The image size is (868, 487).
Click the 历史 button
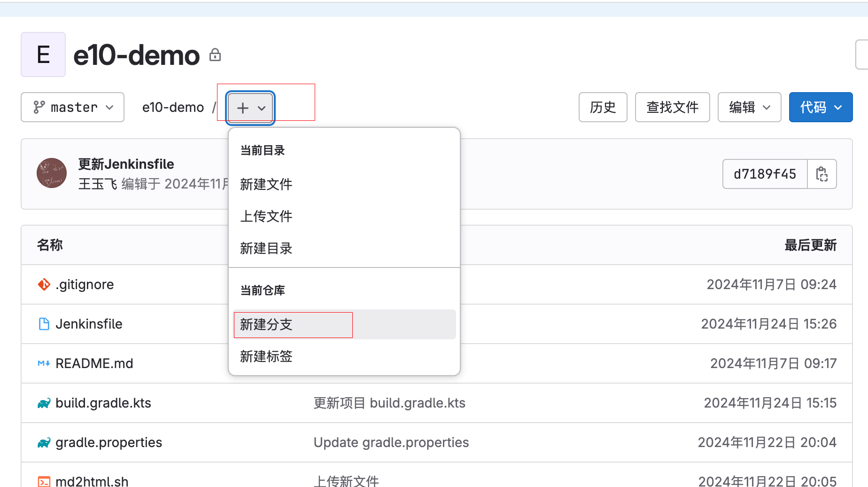click(603, 108)
